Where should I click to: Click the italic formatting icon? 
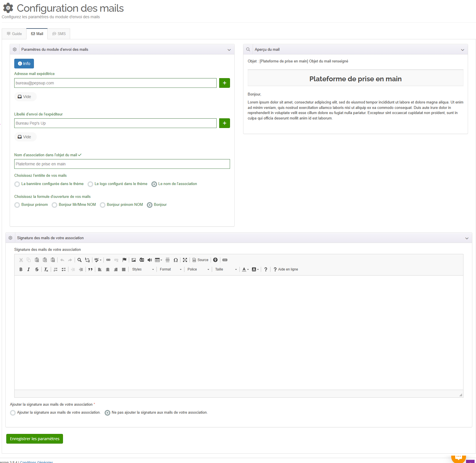pyautogui.click(x=29, y=269)
